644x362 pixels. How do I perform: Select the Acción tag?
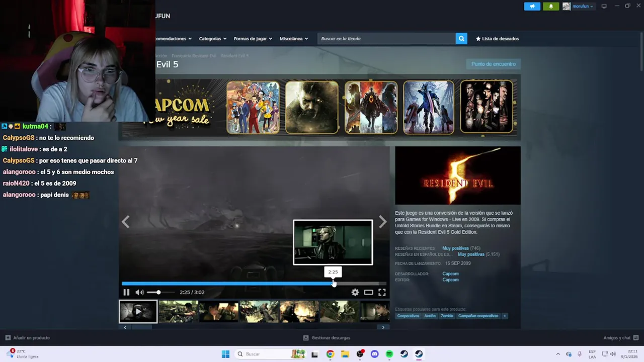(430, 316)
